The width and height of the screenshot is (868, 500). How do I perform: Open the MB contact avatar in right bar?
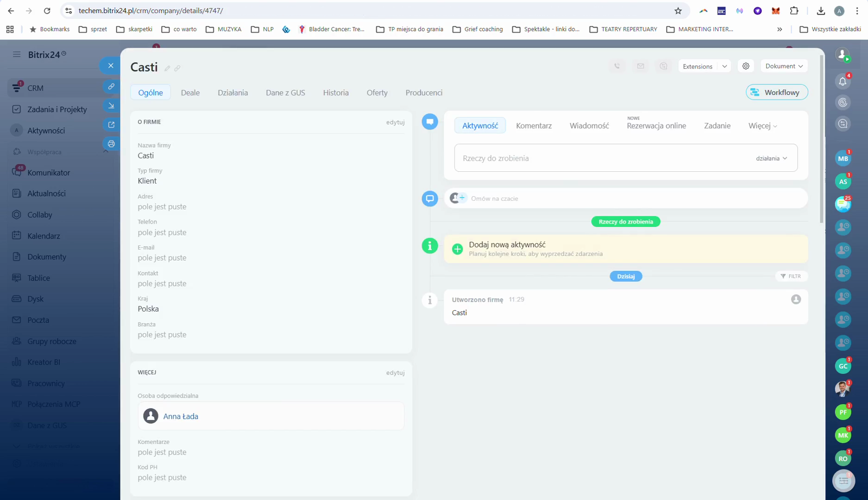843,159
